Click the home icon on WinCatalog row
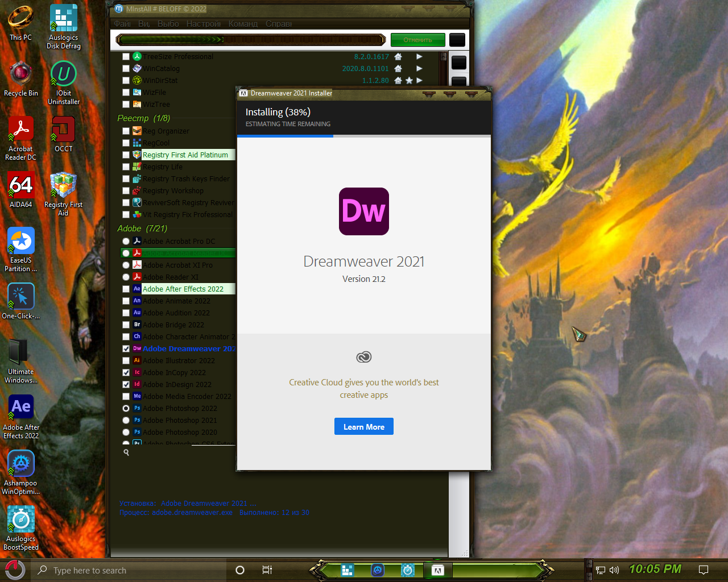This screenshot has width=728, height=582. [398, 69]
